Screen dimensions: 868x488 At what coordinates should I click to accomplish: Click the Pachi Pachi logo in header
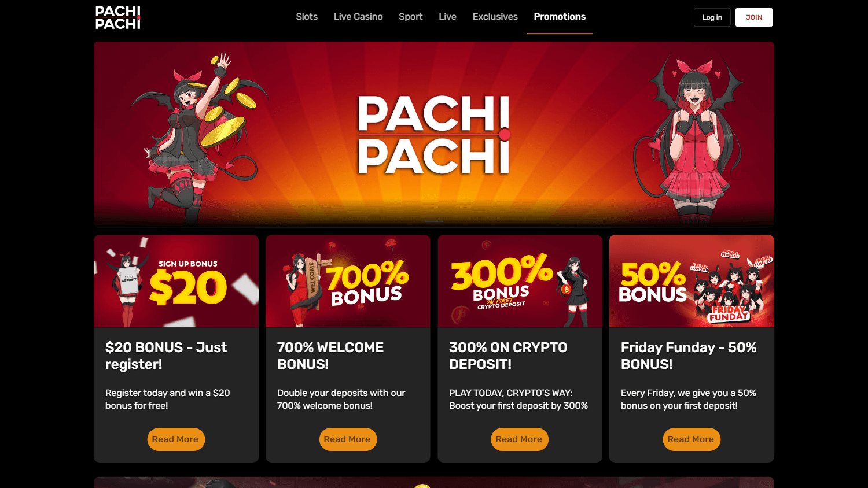pyautogui.click(x=118, y=17)
